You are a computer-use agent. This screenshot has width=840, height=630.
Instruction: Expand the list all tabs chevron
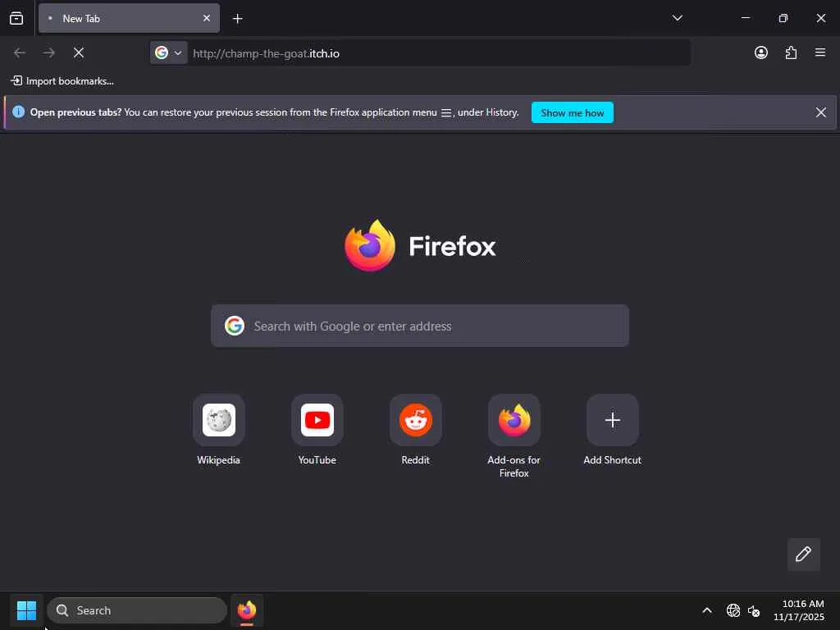(x=677, y=18)
